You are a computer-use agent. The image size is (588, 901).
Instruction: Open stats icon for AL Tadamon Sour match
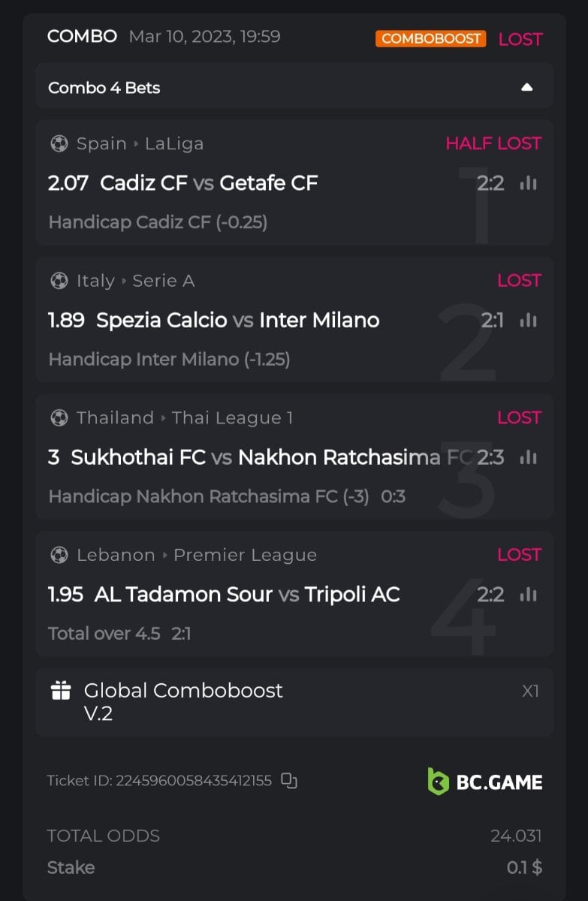[x=529, y=595]
